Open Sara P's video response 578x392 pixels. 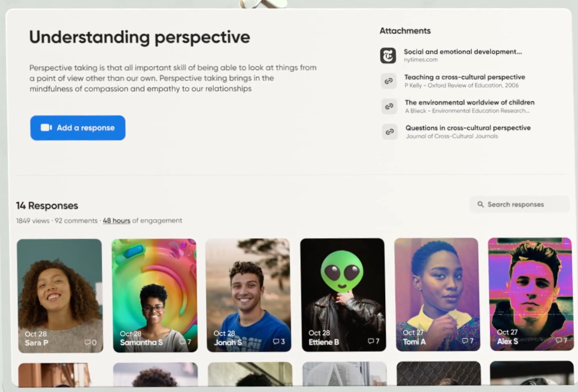pos(60,296)
